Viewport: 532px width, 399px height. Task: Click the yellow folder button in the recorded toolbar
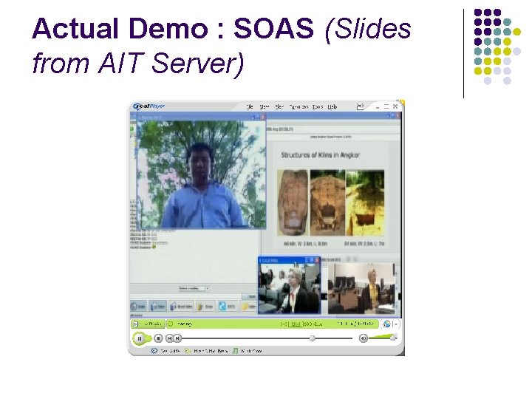tap(205, 307)
